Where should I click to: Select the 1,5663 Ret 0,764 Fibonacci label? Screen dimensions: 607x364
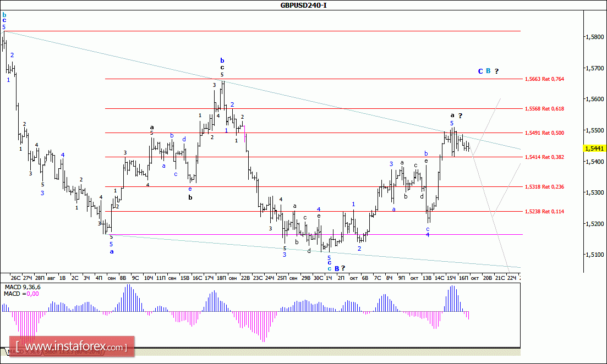[x=544, y=79]
